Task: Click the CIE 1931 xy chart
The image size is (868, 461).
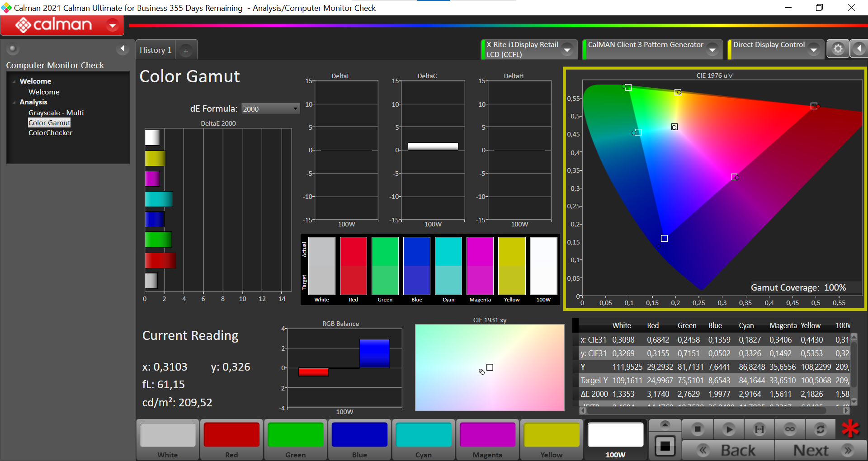Action: click(490, 367)
